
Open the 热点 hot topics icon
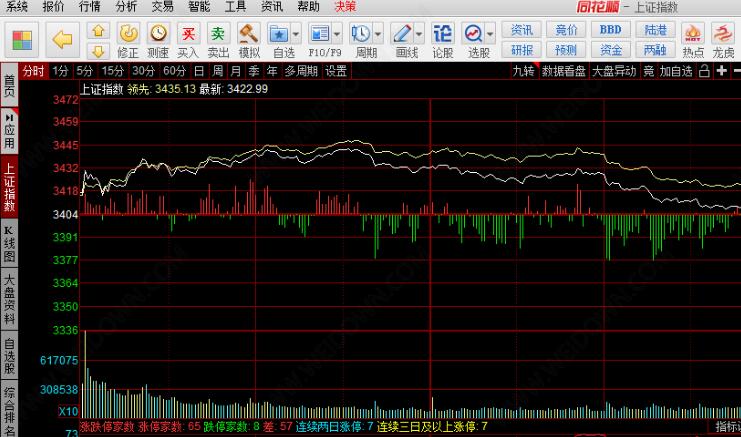[x=693, y=39]
